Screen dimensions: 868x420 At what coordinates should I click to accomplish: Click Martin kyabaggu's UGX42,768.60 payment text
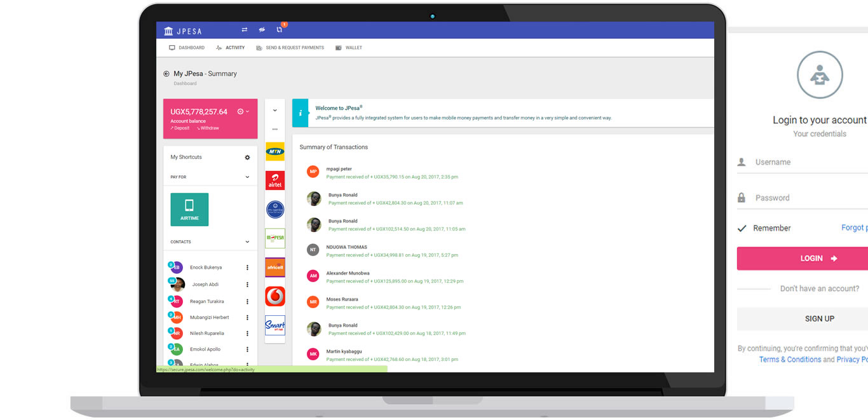point(392,360)
